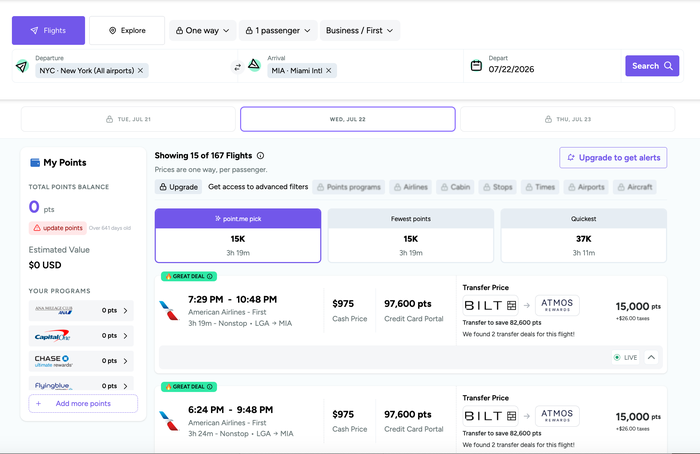Select the Fewest points sorting tab

click(411, 235)
